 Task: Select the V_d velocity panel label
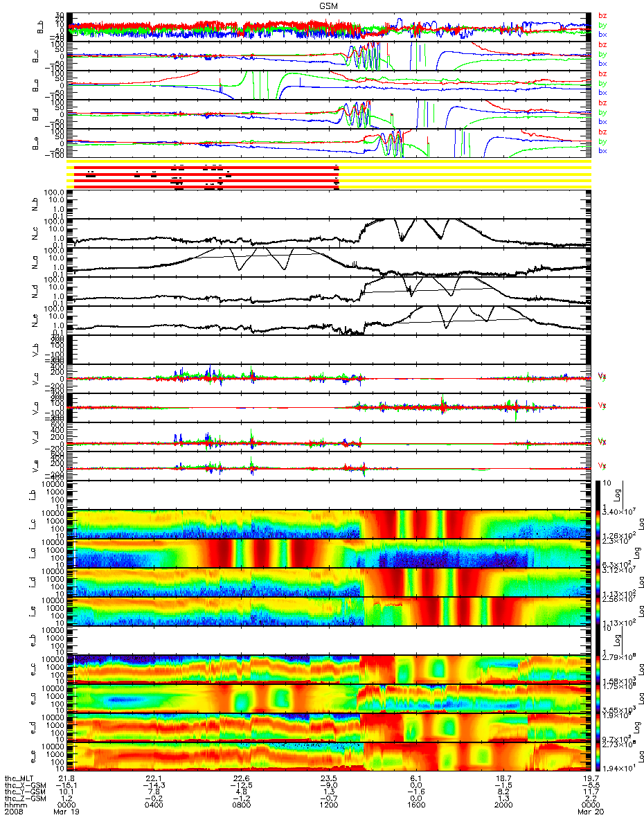(34, 437)
